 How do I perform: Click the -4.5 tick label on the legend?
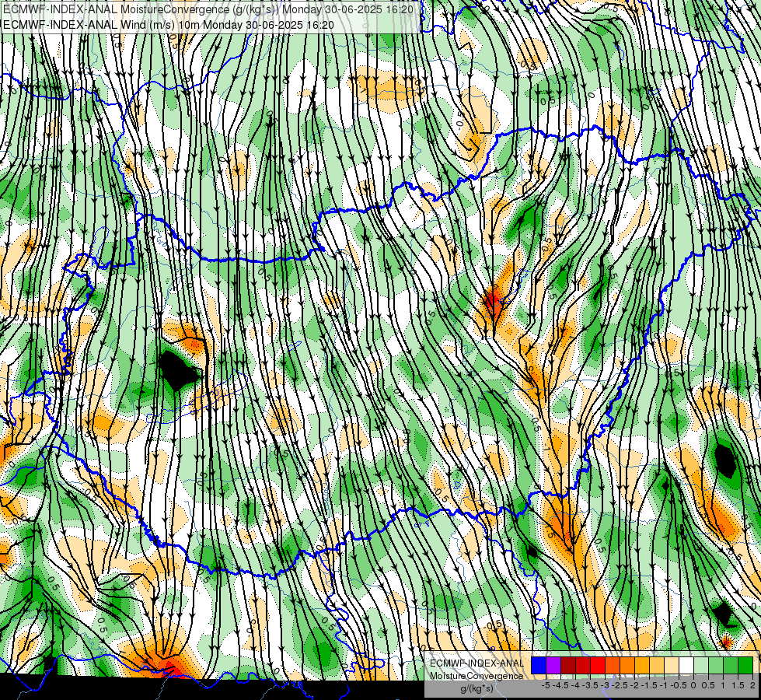coord(560,685)
